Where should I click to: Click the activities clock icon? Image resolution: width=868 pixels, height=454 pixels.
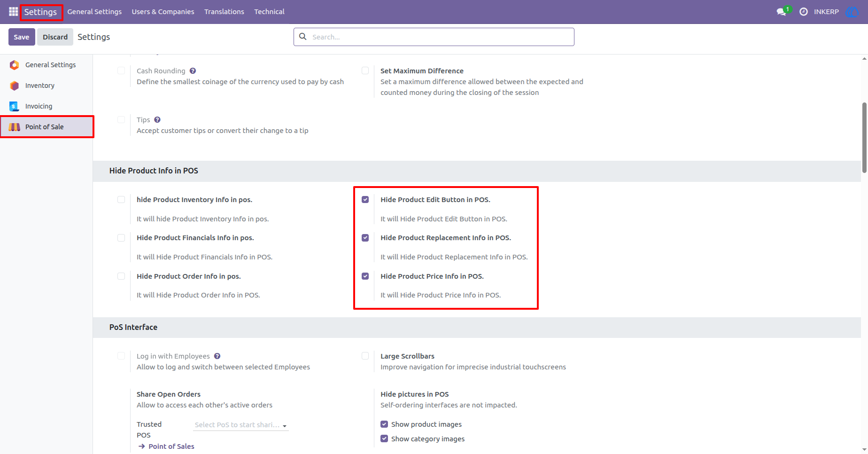click(804, 12)
